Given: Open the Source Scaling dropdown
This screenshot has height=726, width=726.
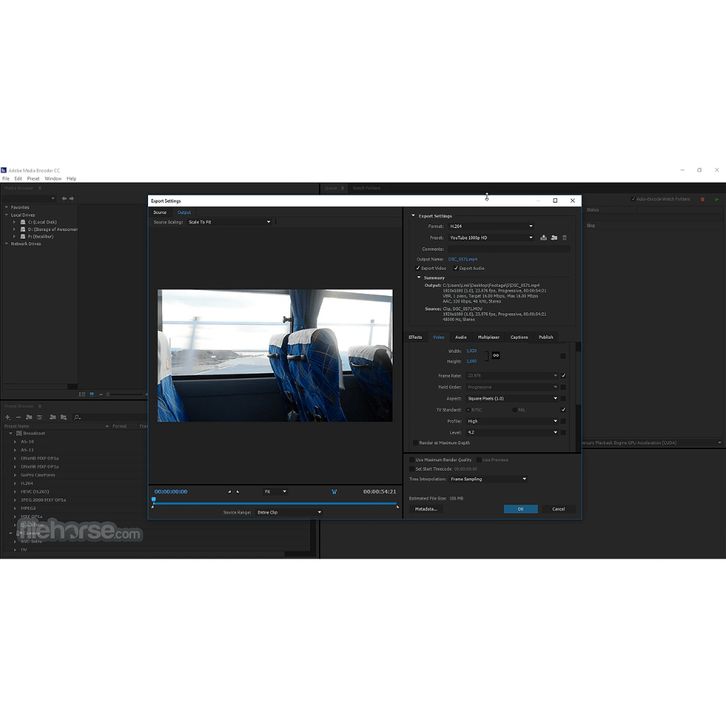Looking at the screenshot, I should (228, 222).
